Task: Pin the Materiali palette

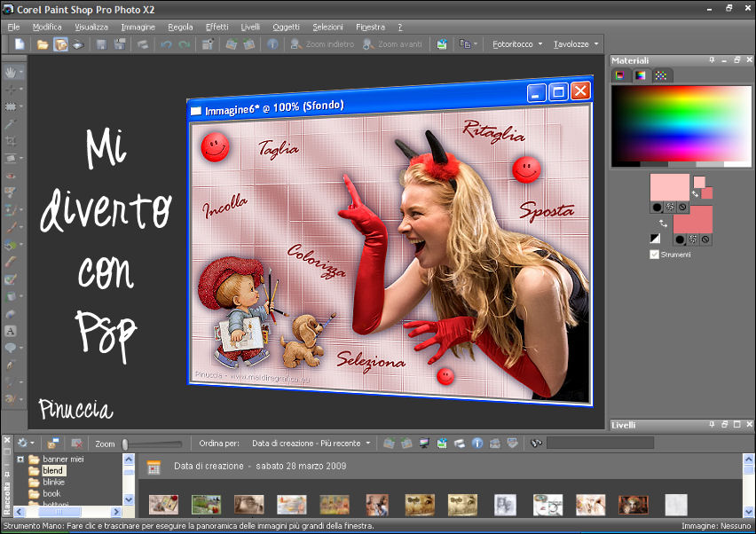Action: [x=712, y=60]
